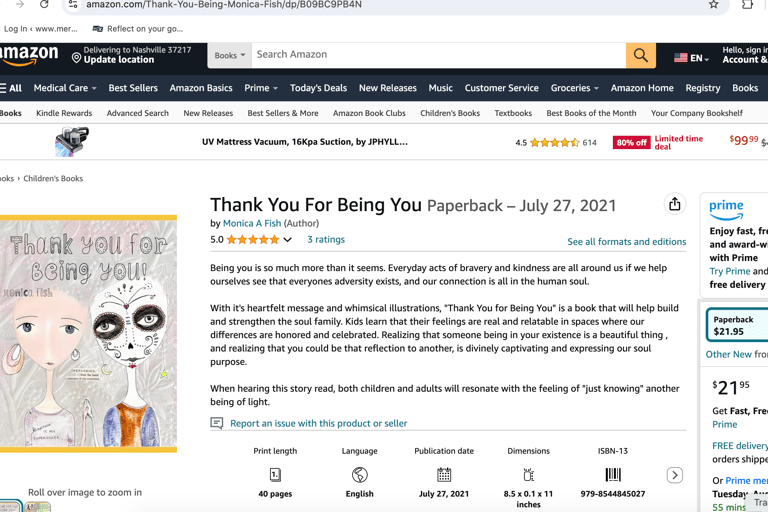Click the Amazon logo
Screen dimensions: 768x512
[30, 56]
